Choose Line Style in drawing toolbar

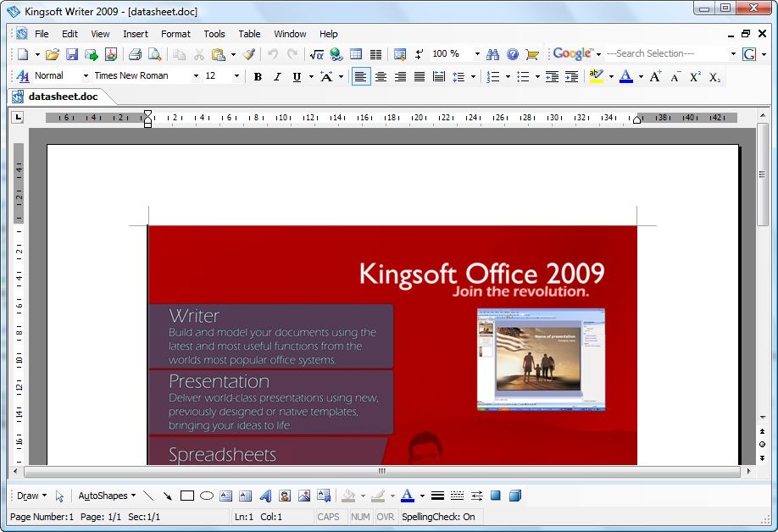[x=437, y=496]
